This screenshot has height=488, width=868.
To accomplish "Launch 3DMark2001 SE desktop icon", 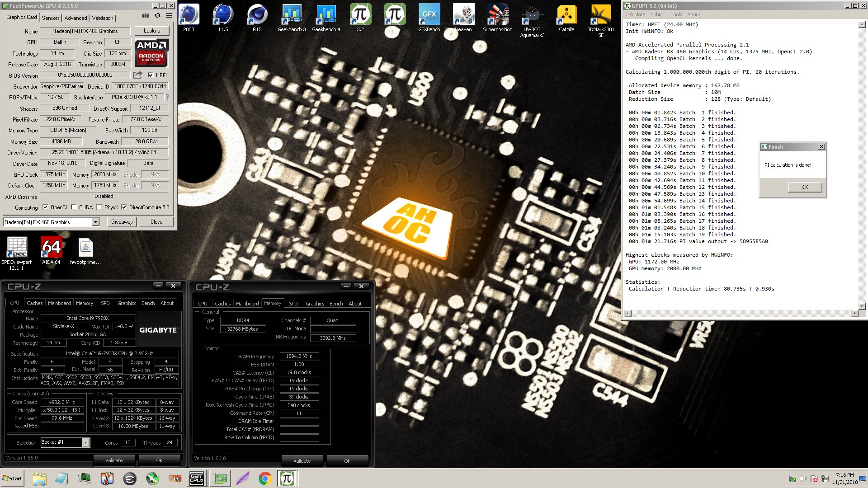I will pos(601,21).
